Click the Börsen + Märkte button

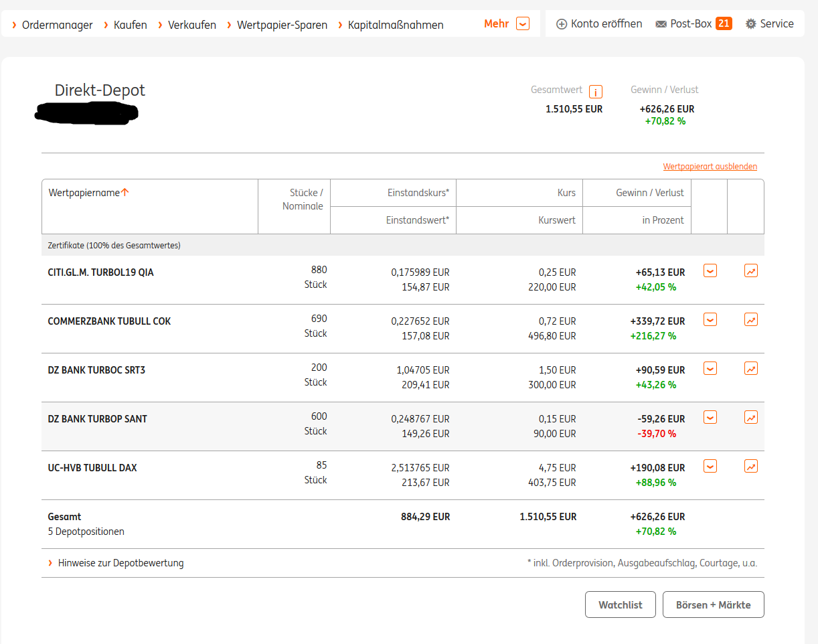pyautogui.click(x=713, y=605)
